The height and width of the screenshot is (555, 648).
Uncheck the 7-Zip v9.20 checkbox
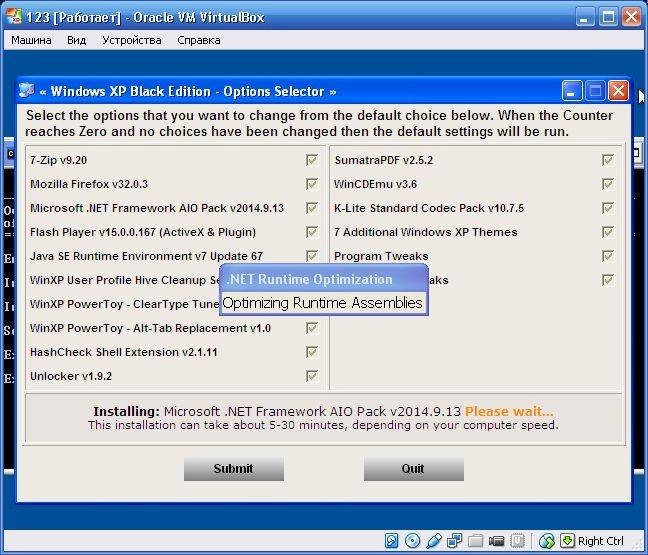312,160
